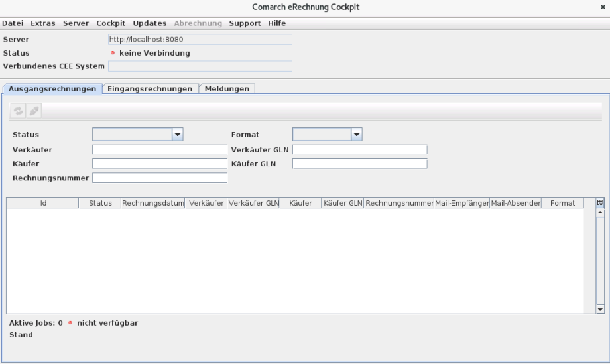Click the 'nicht verfügbar' status text
Viewport: 610px width, 364px height.
pos(107,323)
